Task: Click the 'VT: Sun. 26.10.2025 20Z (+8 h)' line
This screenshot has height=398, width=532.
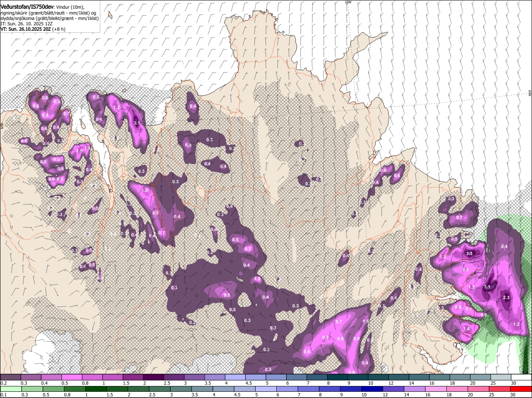Action: pos(33,29)
